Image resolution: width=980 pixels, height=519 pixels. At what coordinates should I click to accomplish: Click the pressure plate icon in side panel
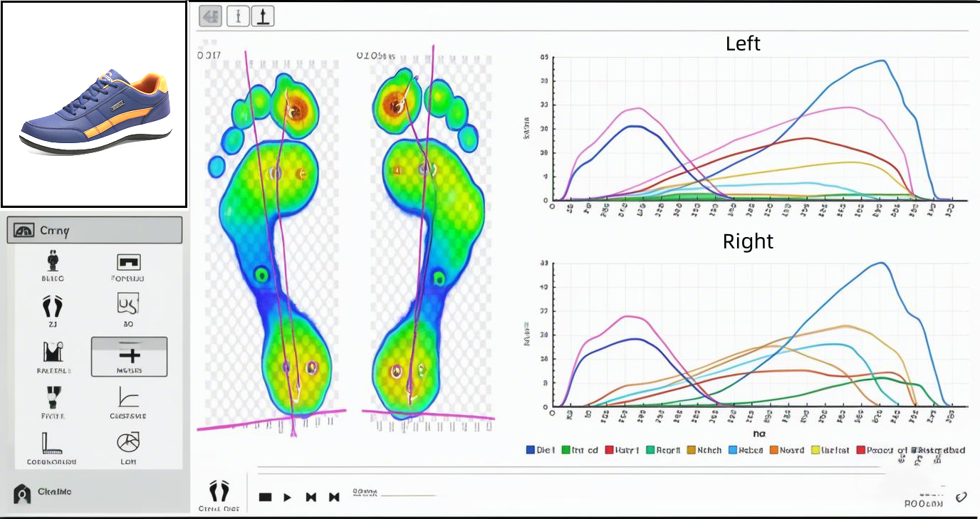(x=128, y=262)
